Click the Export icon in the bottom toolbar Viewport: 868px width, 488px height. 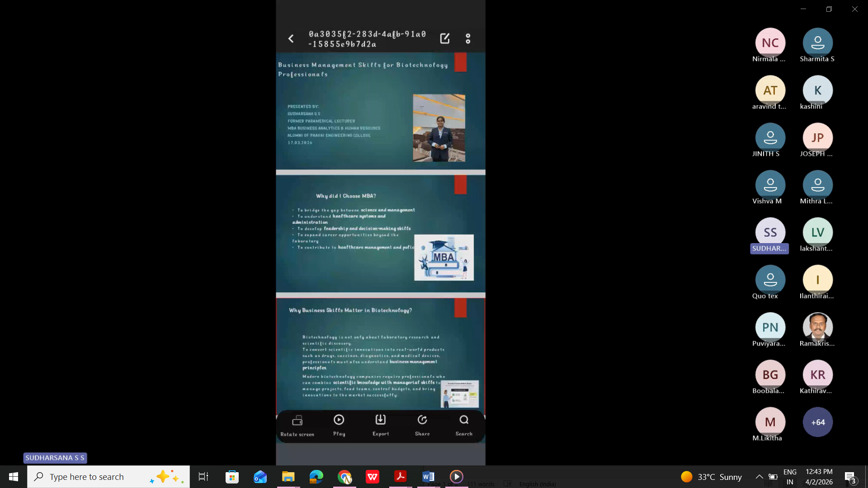tap(381, 420)
